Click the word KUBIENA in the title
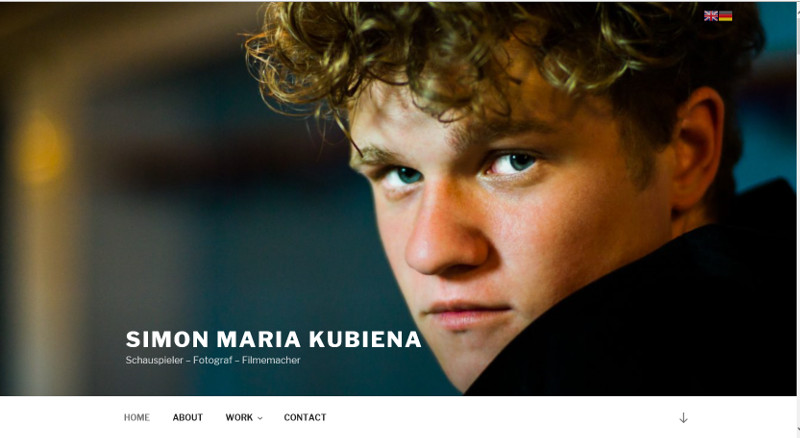The height and width of the screenshot is (438, 800). tap(365, 339)
